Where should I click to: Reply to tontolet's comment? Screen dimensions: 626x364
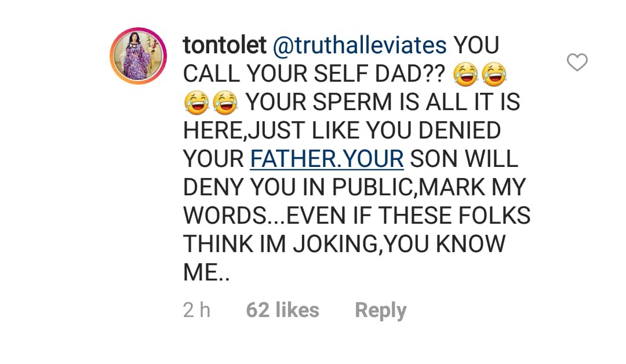[x=380, y=310]
